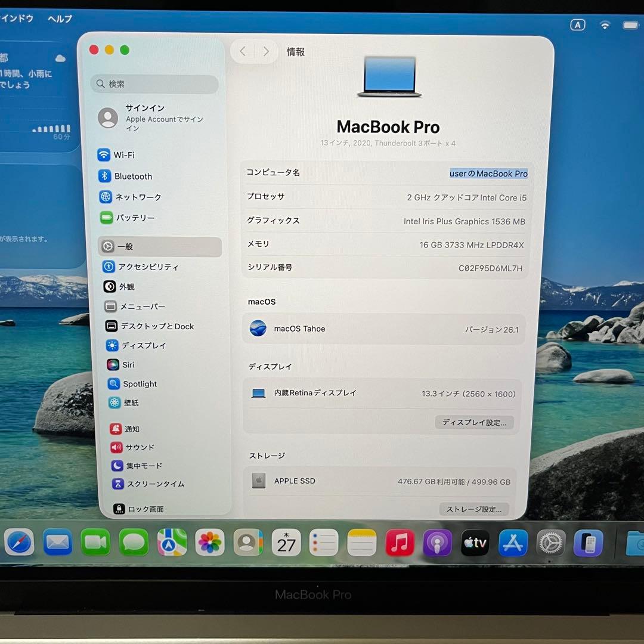Open スクリーンタイム settings

[x=148, y=484]
